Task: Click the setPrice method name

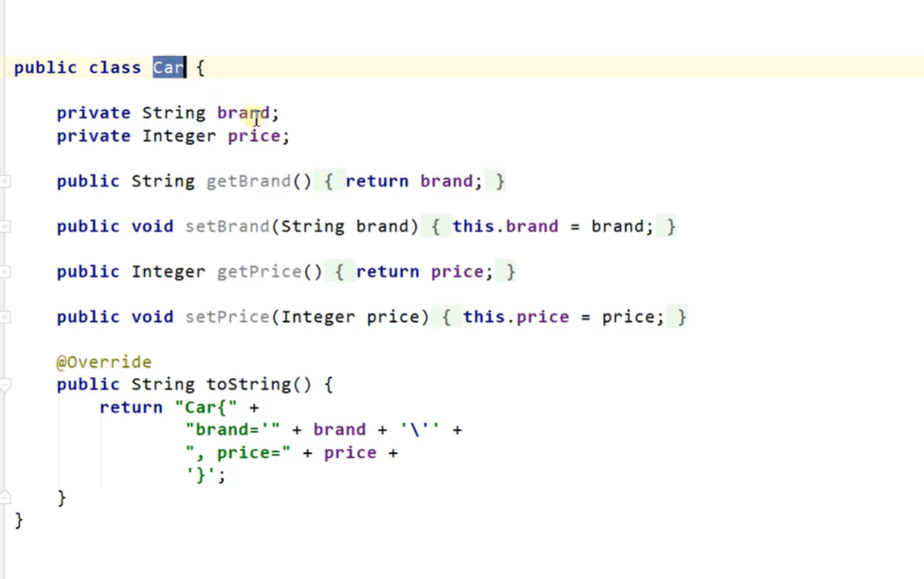Action: 226,317
